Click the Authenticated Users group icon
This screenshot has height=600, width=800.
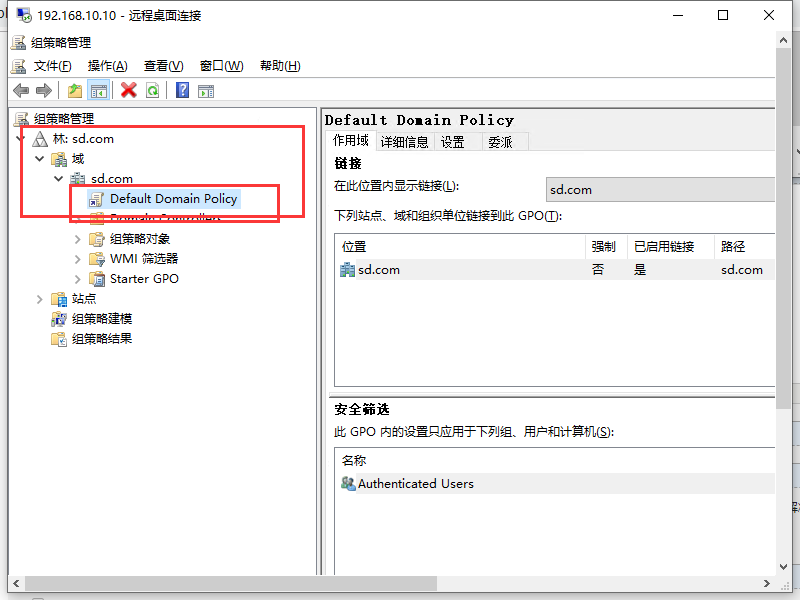pos(348,483)
